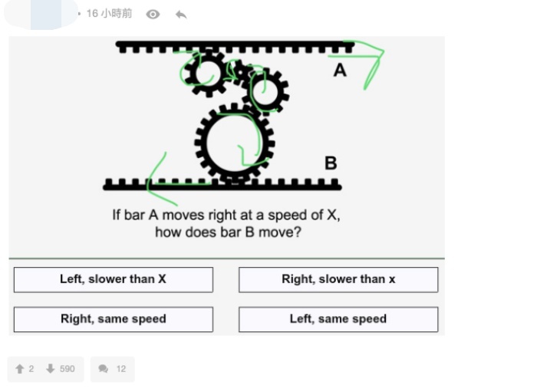
Task: Downvote the post with the down arrow
Action: click(51, 368)
